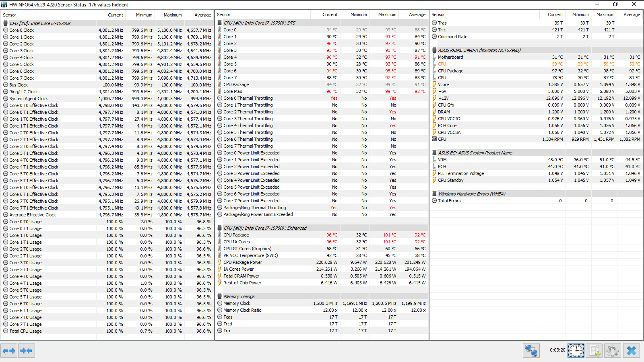Select the System Agent Clock row
Viewport: 644px width, 362px height.
pos(107,99)
